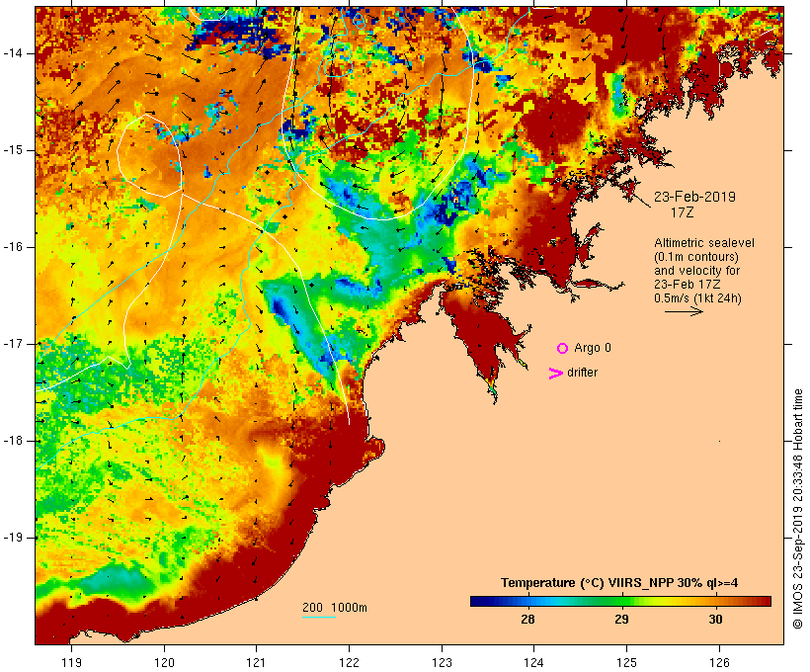Click the '-14' latitude axis label

13,53
